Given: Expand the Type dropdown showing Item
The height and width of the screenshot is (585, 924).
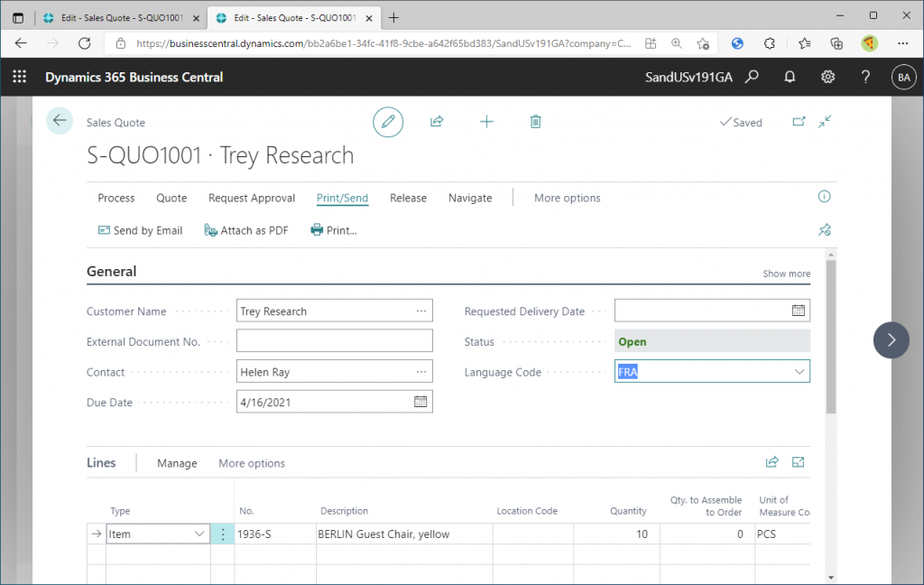Looking at the screenshot, I should point(199,534).
